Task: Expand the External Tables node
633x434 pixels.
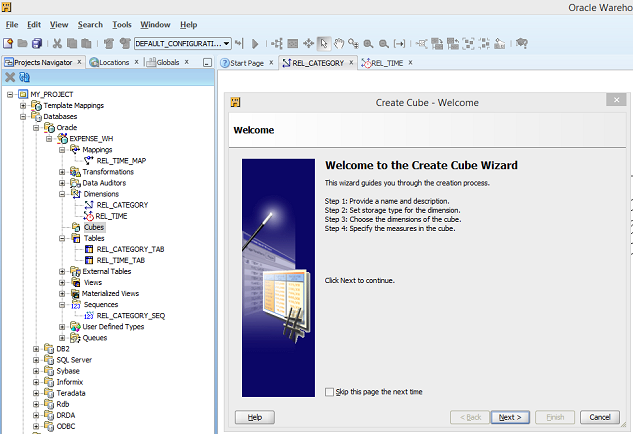Action: [62, 271]
